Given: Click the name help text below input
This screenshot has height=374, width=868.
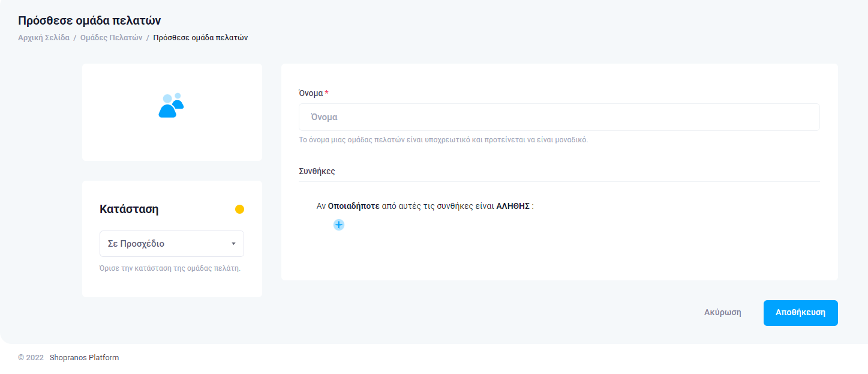Looking at the screenshot, I should tap(443, 140).
